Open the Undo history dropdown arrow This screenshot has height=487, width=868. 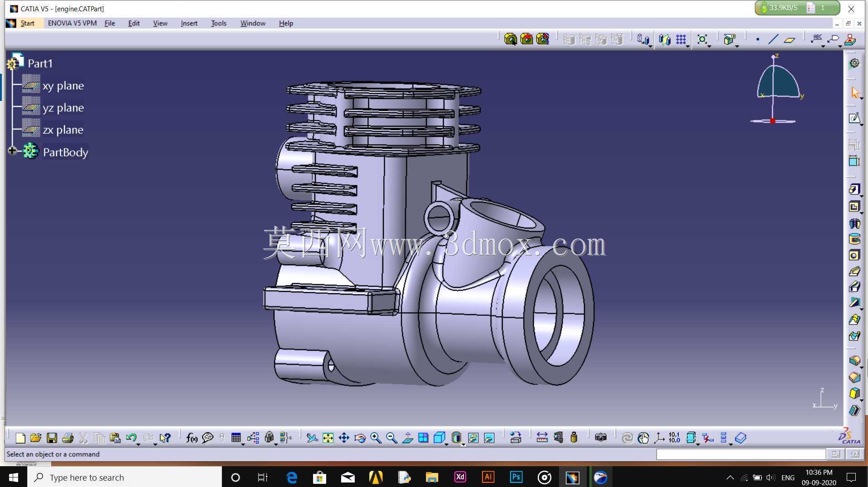click(138, 444)
